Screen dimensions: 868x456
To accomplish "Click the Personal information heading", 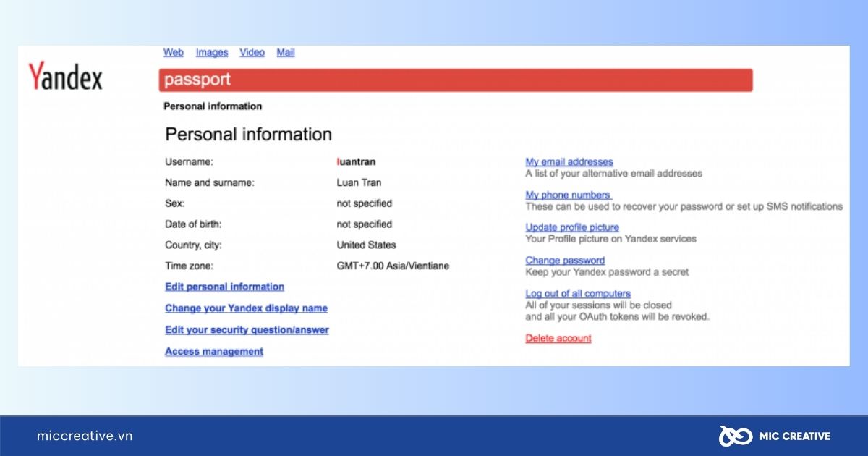I will [249, 135].
